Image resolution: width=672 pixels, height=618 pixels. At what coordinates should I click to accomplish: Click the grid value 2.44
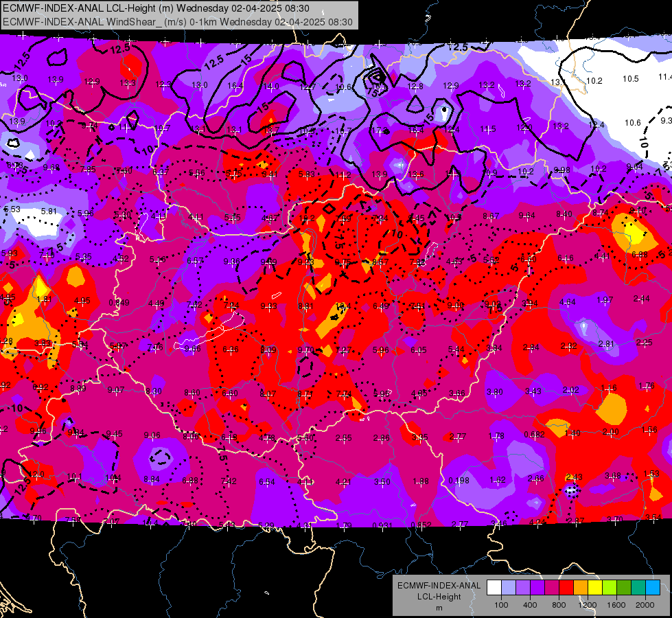coord(642,299)
